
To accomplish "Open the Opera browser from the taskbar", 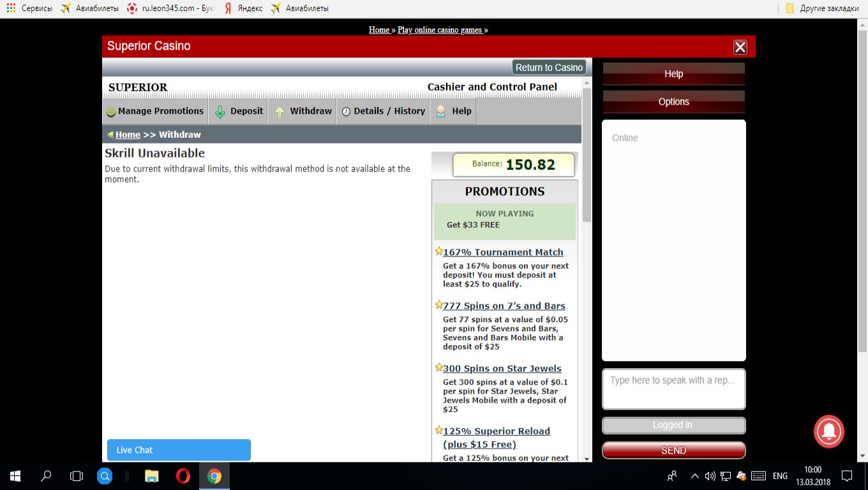I will (x=183, y=476).
